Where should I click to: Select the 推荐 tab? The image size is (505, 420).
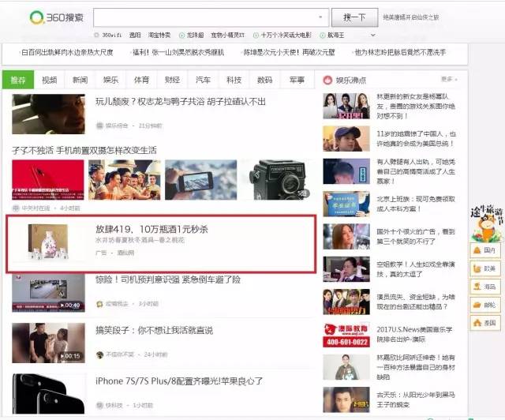pos(19,80)
